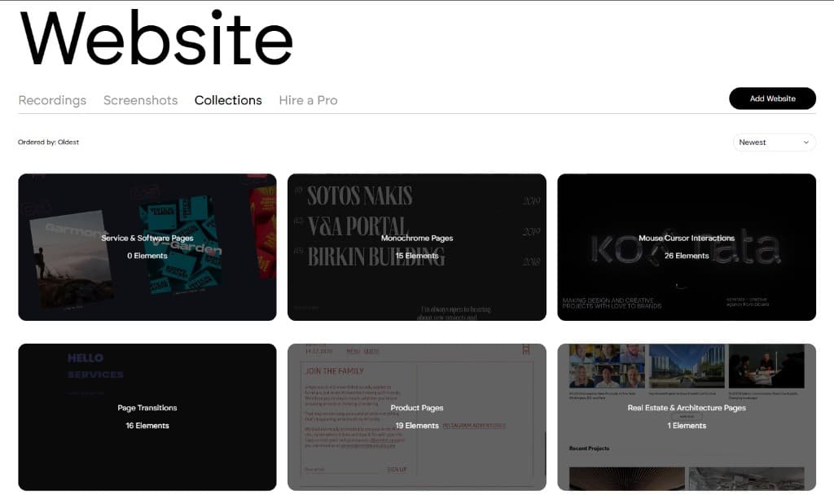
Task: Open the Product Pages collection card
Action: point(417,418)
